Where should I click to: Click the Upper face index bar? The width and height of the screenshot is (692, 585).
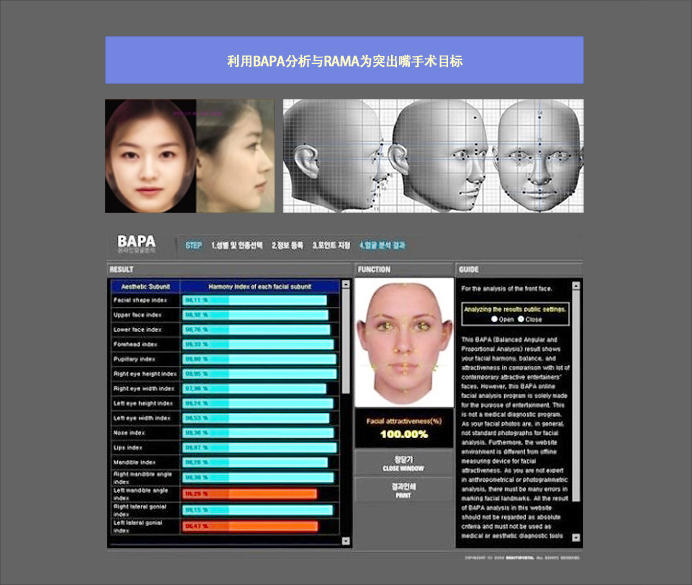click(x=256, y=315)
